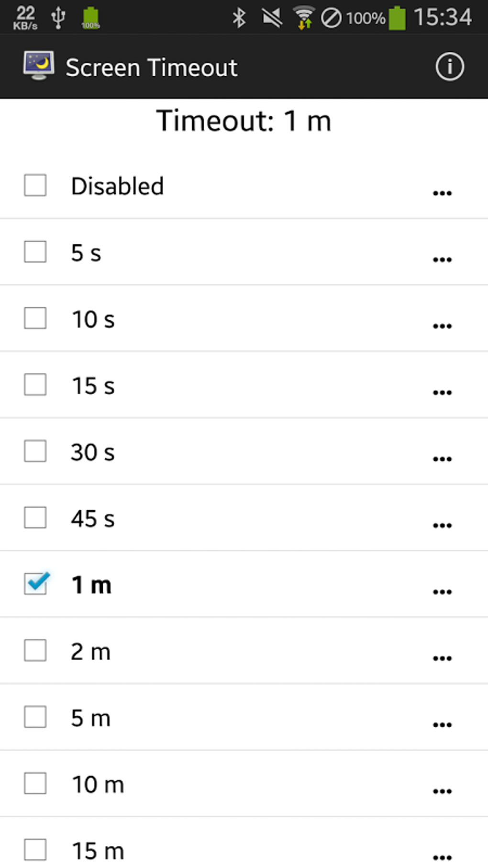Tap the network speed KB/s indicator
488x868 pixels.
pyautogui.click(x=25, y=18)
